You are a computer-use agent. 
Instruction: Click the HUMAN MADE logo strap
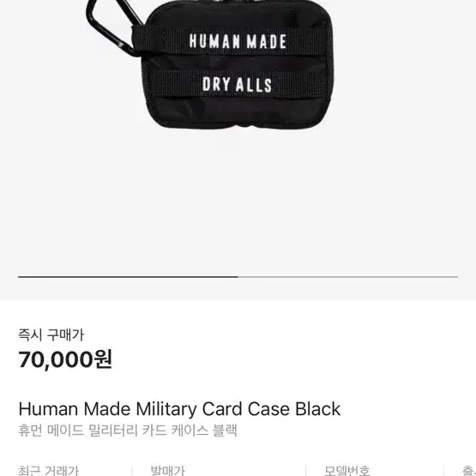pyautogui.click(x=238, y=41)
